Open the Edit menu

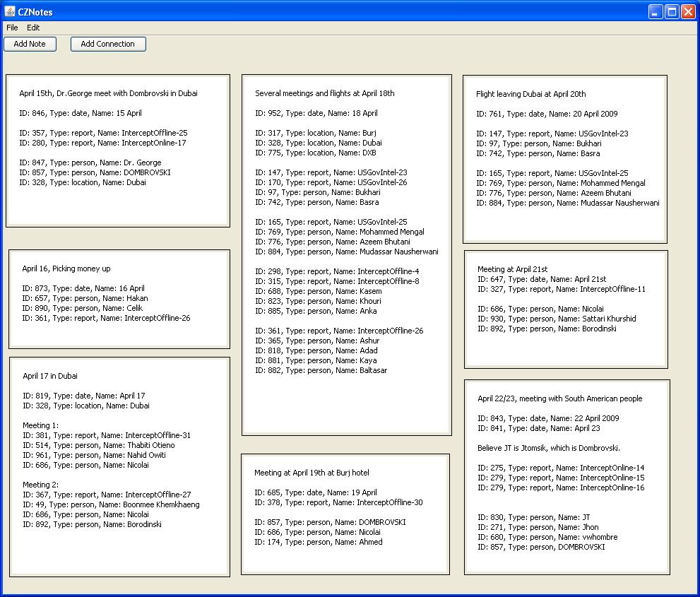pos(33,28)
